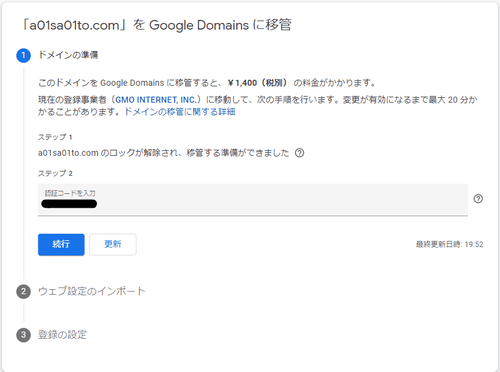Click the a01sa01to.com lock released message

[x=163, y=153]
